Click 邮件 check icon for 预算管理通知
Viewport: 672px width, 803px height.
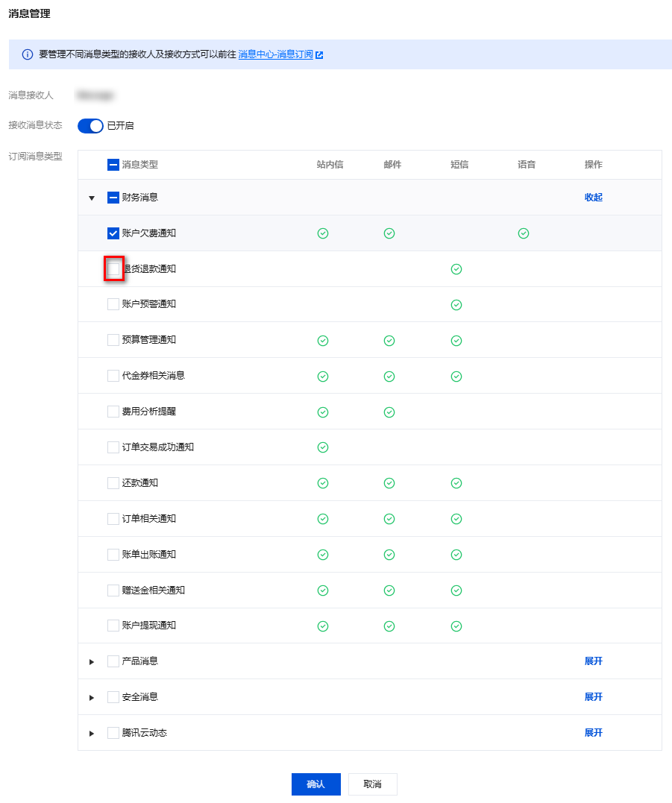coord(389,341)
